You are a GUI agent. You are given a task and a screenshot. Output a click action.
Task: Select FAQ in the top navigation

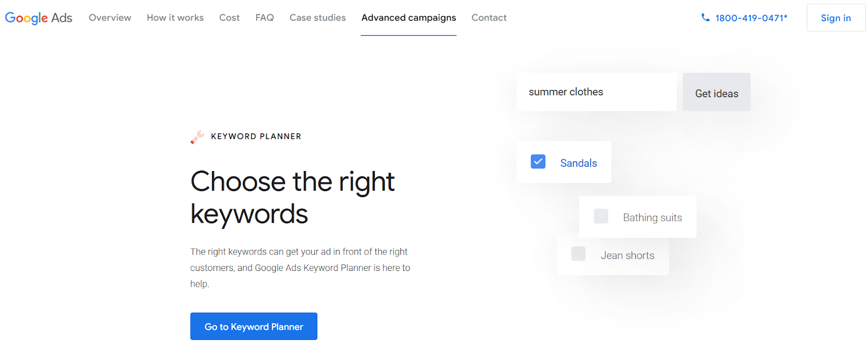[x=265, y=18]
